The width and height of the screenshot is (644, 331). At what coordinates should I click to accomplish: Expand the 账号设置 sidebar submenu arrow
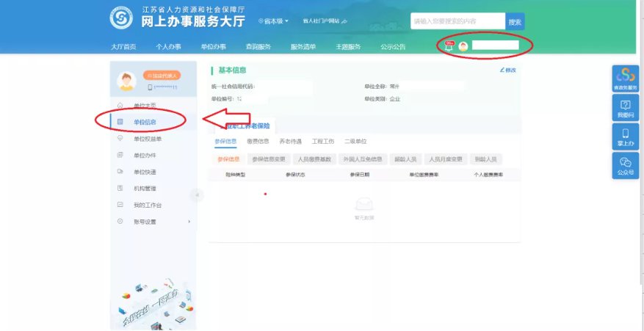coord(189,222)
